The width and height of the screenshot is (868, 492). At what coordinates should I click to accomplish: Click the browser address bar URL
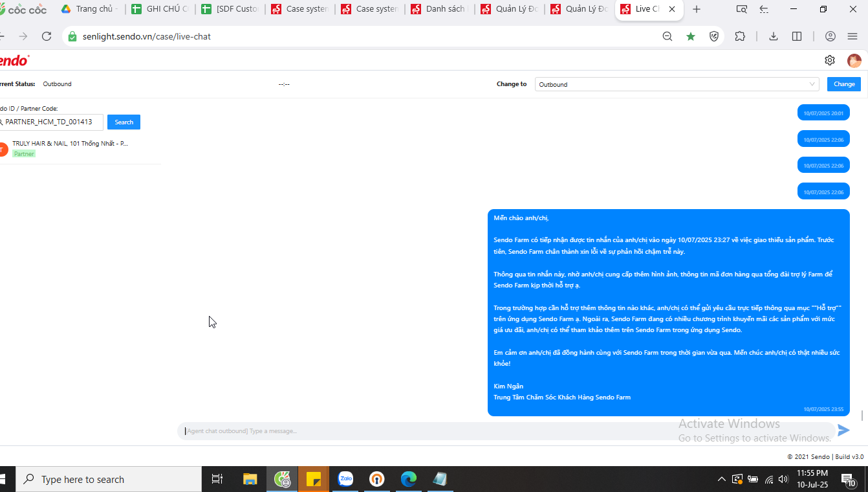coord(147,36)
